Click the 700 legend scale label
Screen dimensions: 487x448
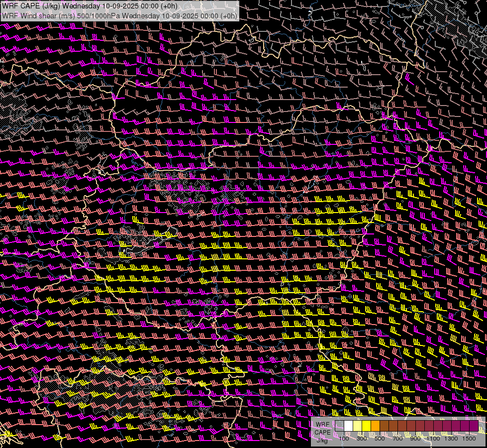(x=397, y=439)
